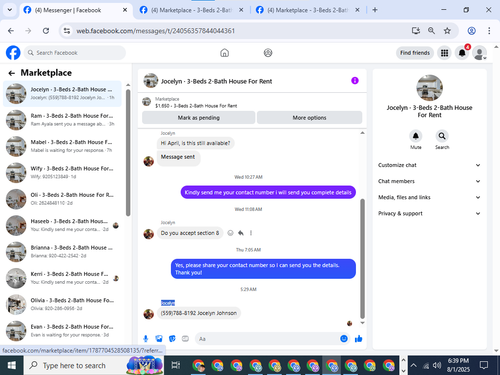Expand Media, files and links section
Image resolution: width=500 pixels, height=375 pixels.
[429, 197]
